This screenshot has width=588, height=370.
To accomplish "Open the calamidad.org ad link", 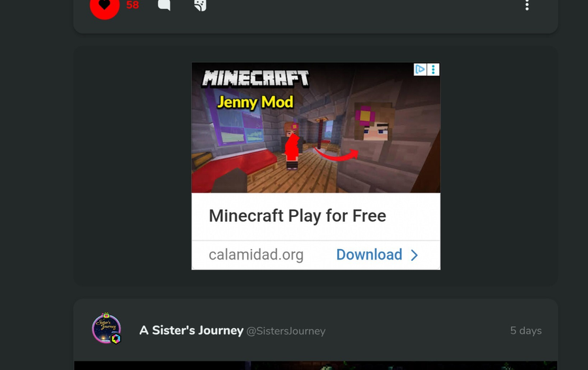I will coord(256,254).
